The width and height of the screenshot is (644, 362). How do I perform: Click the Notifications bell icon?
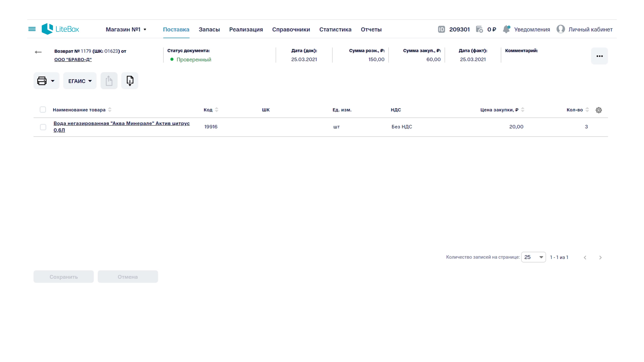(506, 29)
